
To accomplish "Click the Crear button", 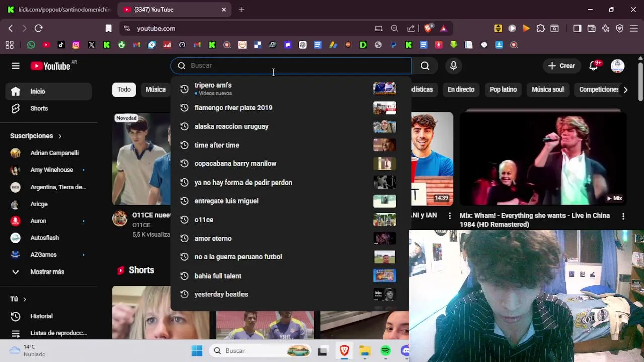I will coord(561,66).
